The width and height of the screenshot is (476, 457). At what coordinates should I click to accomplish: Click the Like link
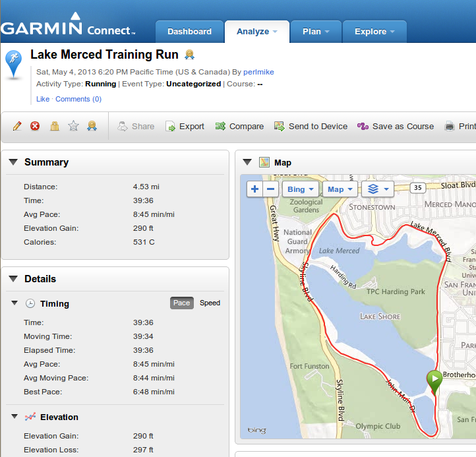coord(43,99)
